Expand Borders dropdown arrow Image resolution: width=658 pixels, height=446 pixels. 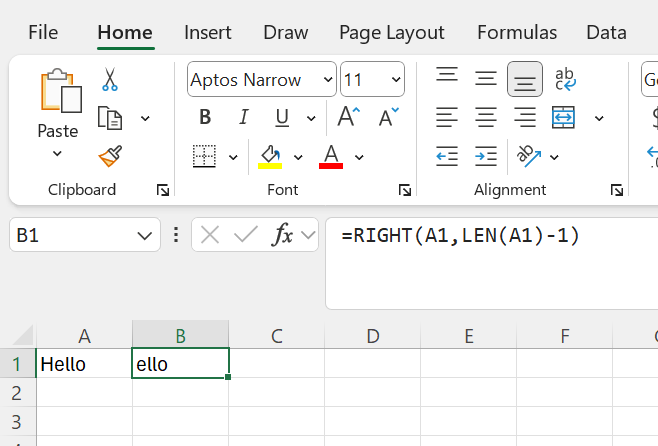(x=233, y=157)
